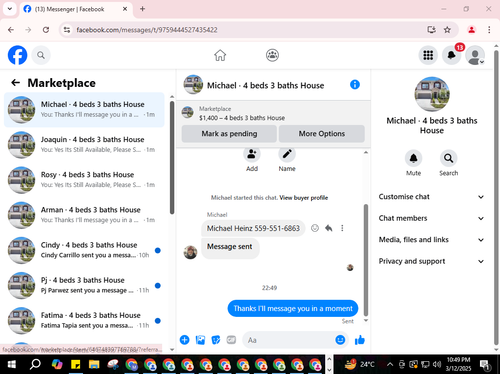
Task: Open Chrome profile icon
Action: (471, 30)
